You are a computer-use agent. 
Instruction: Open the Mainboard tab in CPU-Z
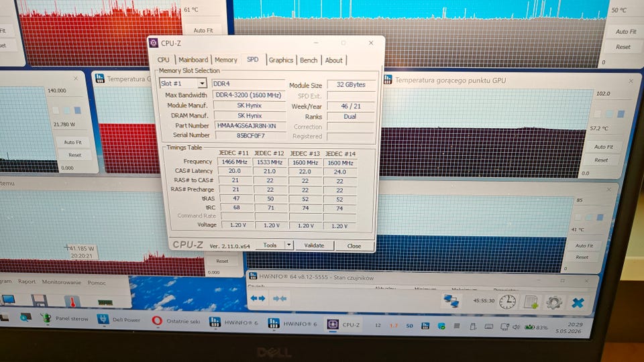pyautogui.click(x=193, y=60)
